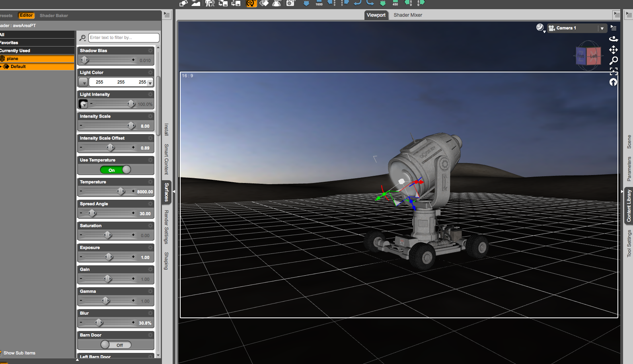
Task: Toggle the Barn Door switch
Action: (116, 345)
